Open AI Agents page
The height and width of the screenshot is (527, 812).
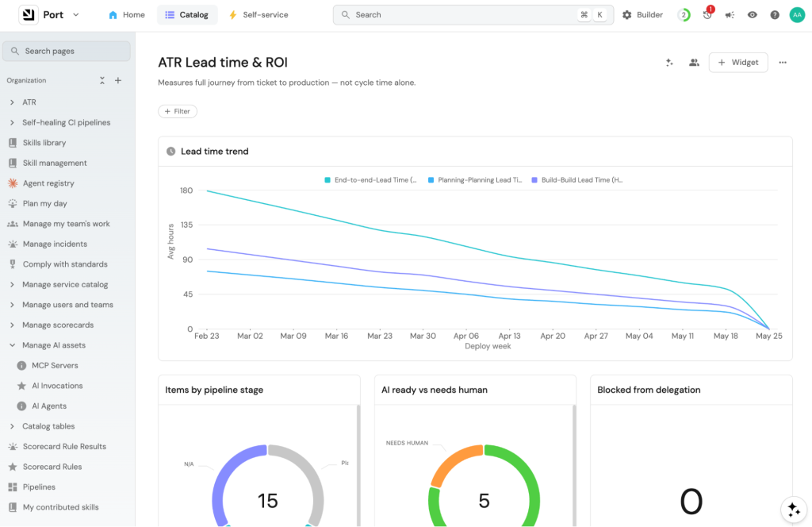48,406
